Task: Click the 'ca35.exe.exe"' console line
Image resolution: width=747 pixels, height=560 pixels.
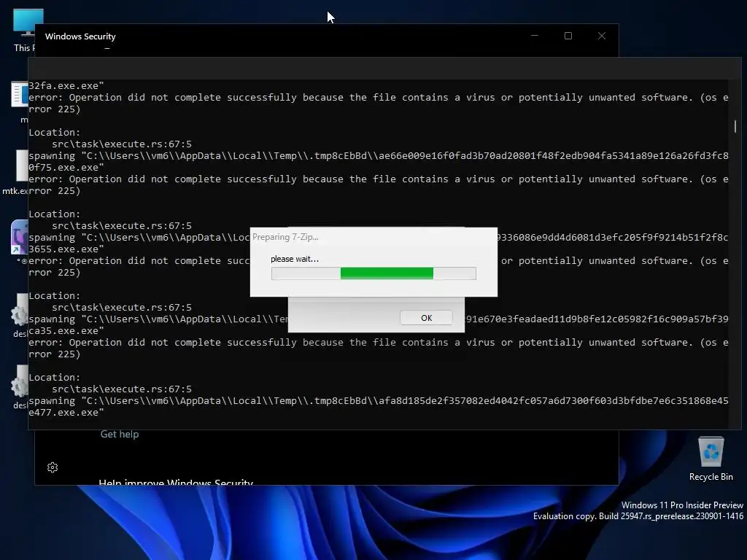Action: pyautogui.click(x=66, y=330)
